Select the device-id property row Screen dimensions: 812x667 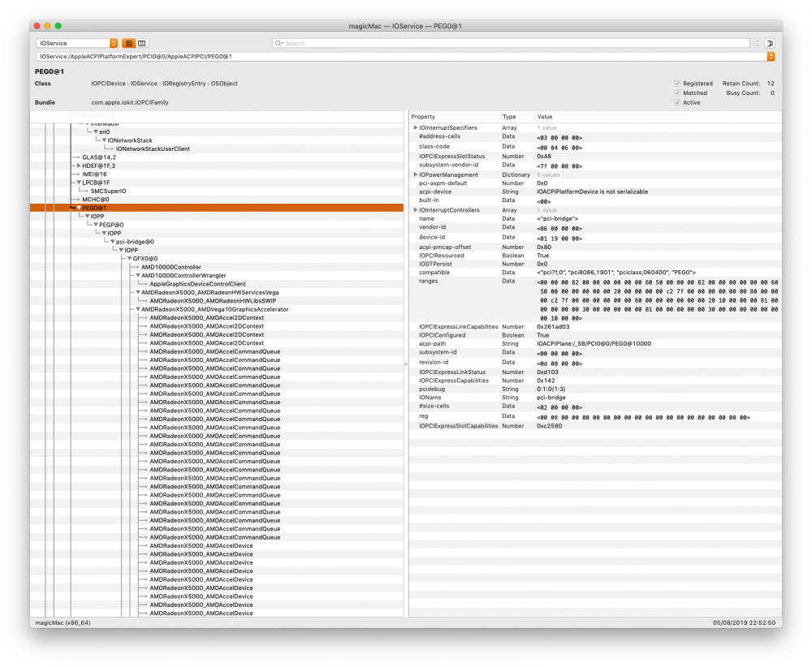click(x=595, y=238)
